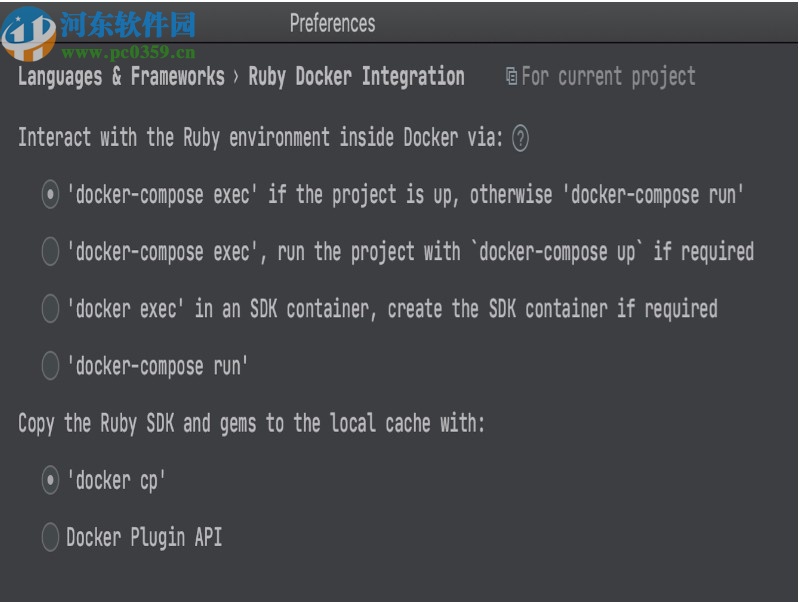799x602 pixels.
Task: Click 'For current project' text
Action: tap(608, 77)
